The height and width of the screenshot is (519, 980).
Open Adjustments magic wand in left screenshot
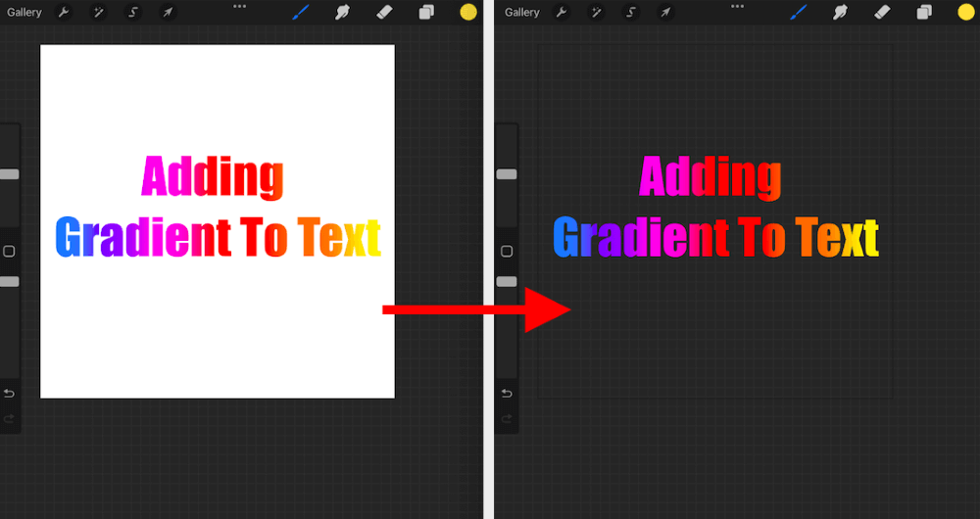[98, 12]
